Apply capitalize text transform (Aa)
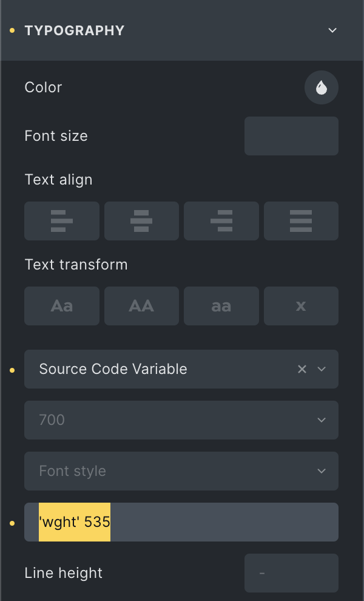The width and height of the screenshot is (364, 601). (x=62, y=306)
